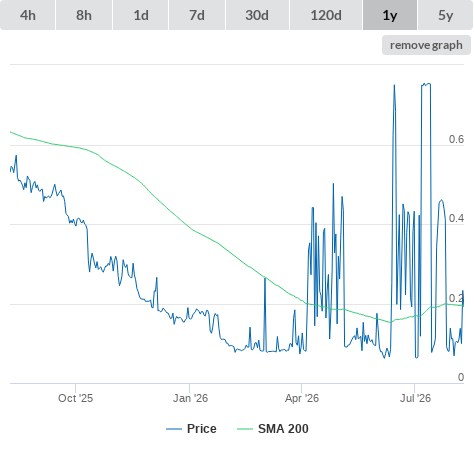Click the green SMA 200 legend swatch
Screen dimensions: 474x455
tap(245, 429)
